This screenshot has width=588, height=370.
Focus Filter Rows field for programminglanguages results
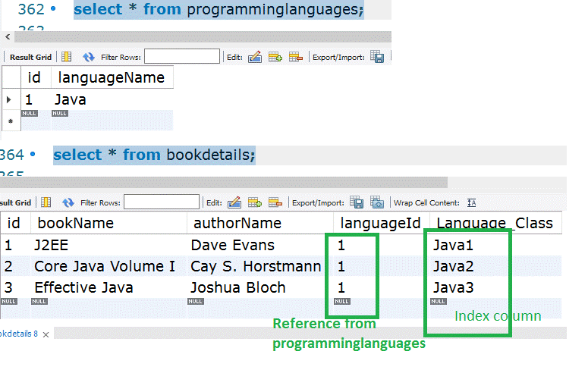pos(182,56)
